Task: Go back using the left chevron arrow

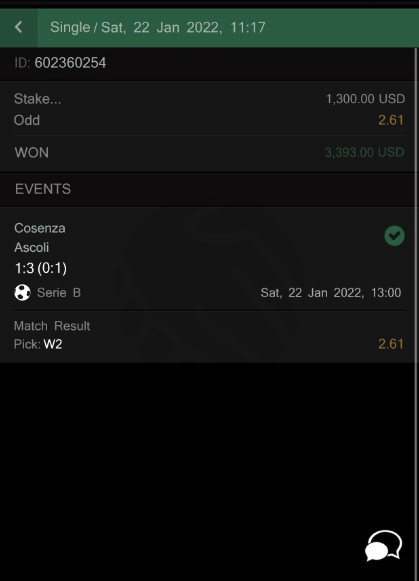Action: (19, 27)
